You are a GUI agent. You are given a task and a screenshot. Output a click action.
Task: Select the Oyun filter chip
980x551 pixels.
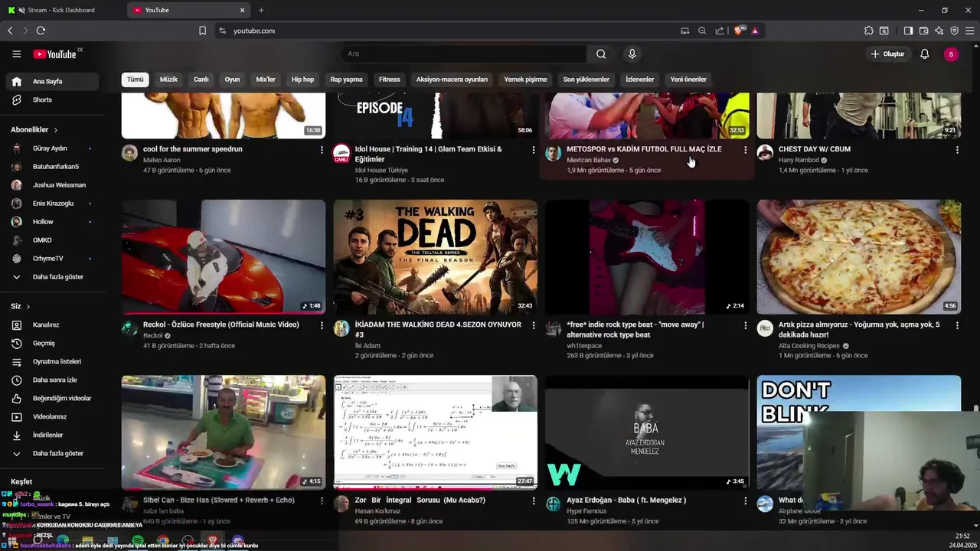click(232, 80)
